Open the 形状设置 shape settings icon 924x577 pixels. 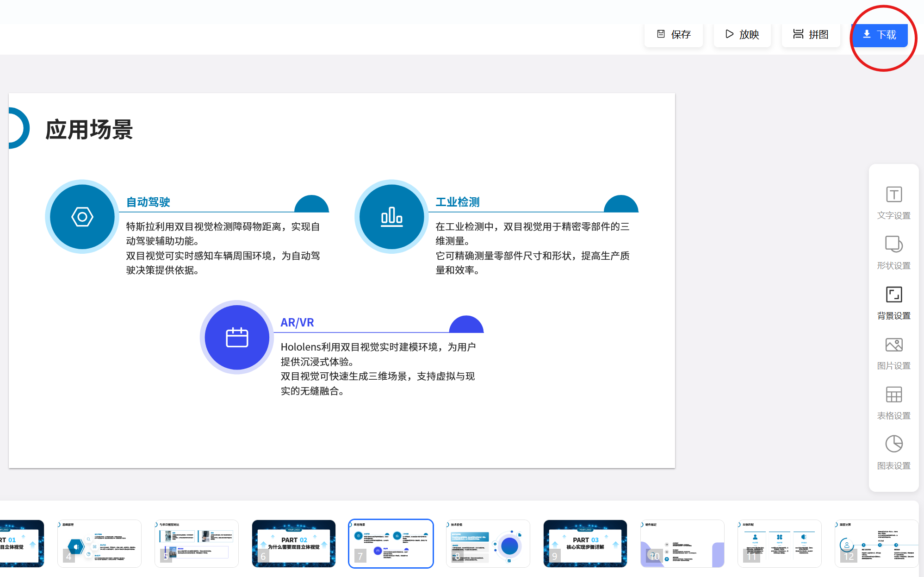click(x=893, y=245)
